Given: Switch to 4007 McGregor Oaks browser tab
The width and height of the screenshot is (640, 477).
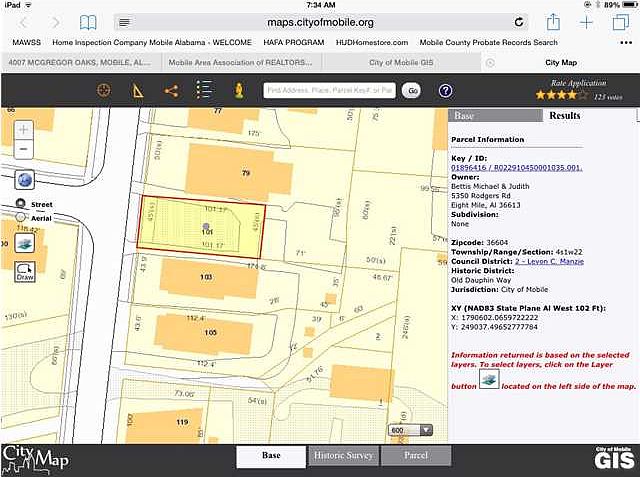Looking at the screenshot, I should pos(81,62).
